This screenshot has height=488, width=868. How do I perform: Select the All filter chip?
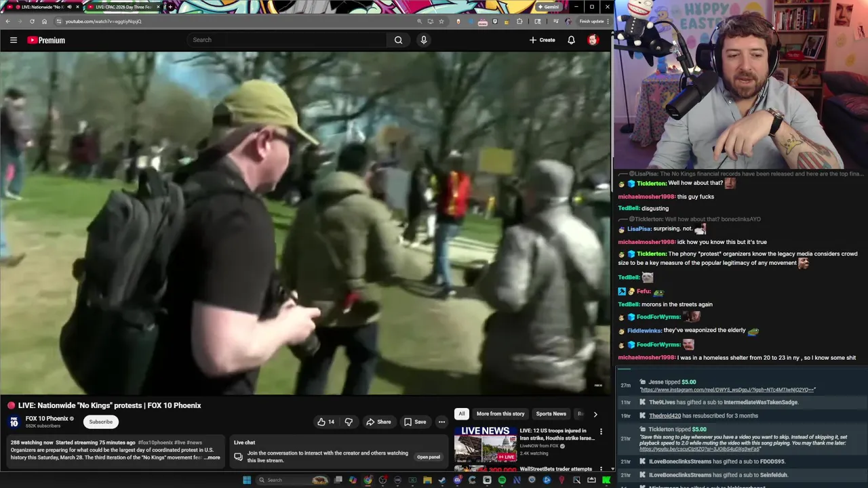pyautogui.click(x=462, y=413)
